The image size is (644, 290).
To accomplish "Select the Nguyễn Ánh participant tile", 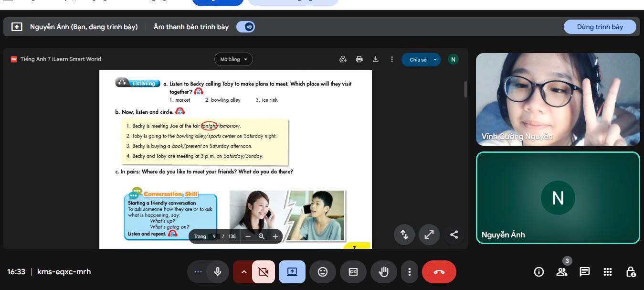I will [558, 198].
